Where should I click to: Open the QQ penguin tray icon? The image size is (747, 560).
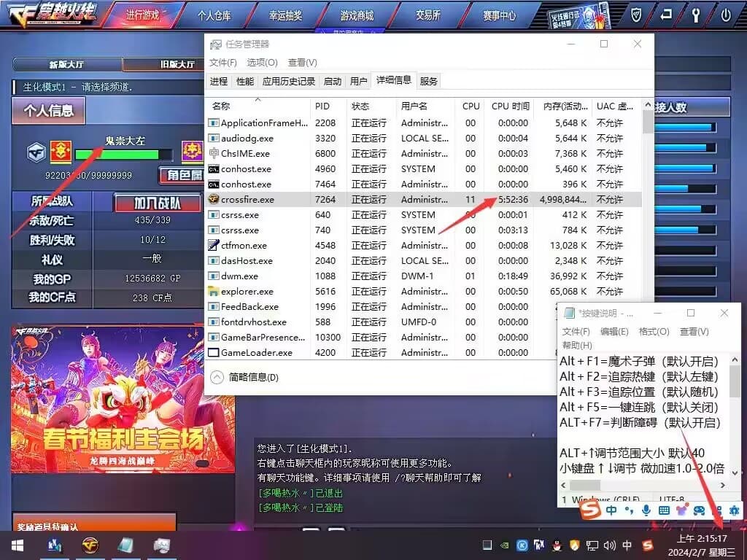click(x=557, y=545)
